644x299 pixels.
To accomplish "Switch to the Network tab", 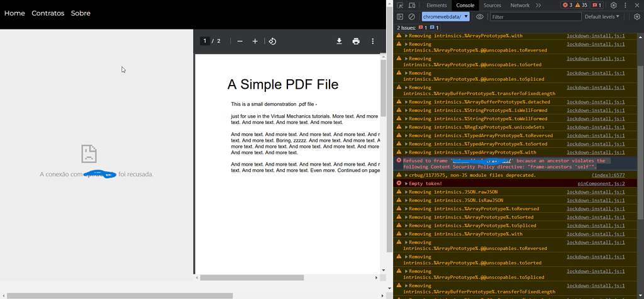I will [519, 5].
